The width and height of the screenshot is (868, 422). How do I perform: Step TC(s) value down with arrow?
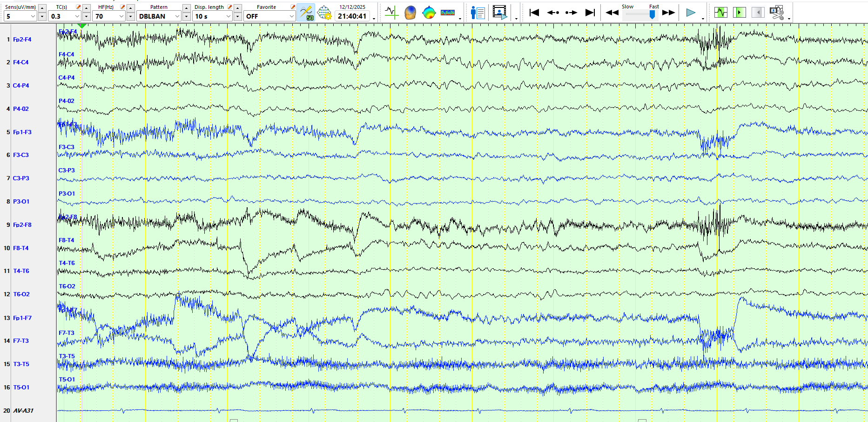pos(87,17)
